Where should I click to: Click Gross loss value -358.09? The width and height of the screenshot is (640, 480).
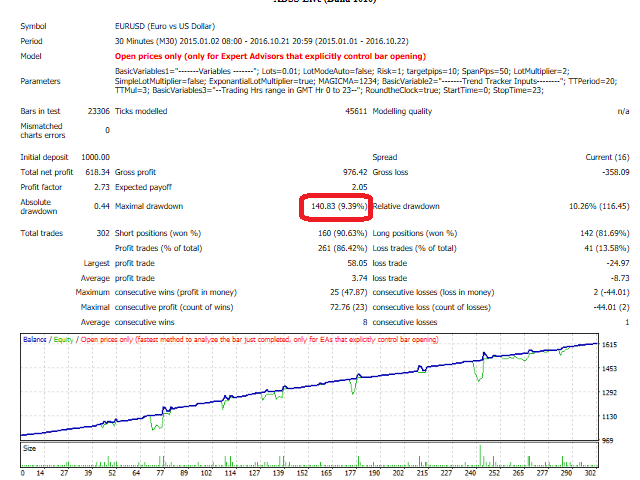[x=616, y=172]
